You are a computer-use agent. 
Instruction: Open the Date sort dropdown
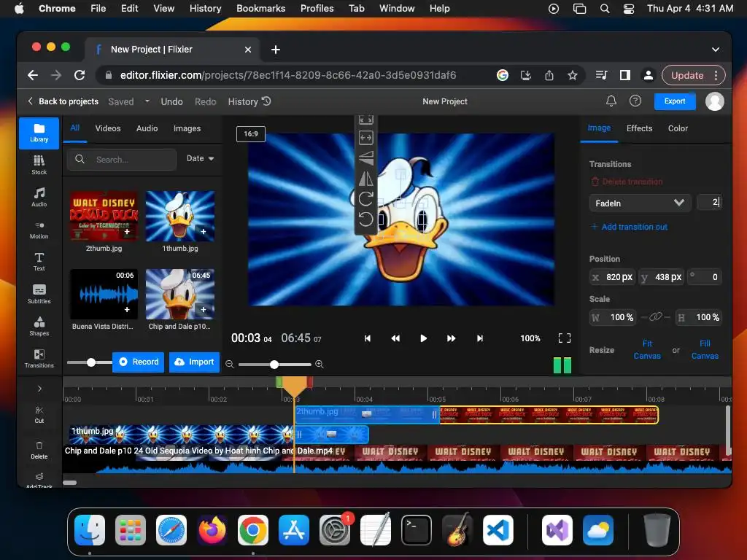(200, 158)
